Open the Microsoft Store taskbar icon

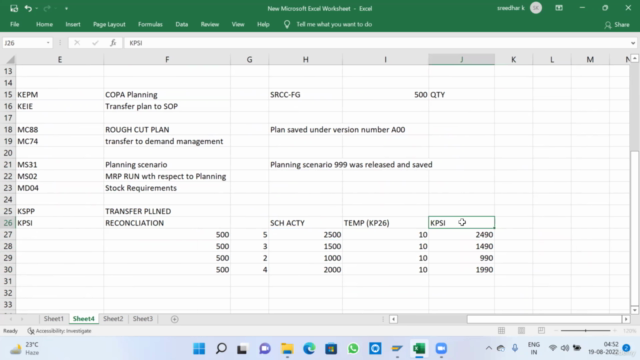click(331, 349)
